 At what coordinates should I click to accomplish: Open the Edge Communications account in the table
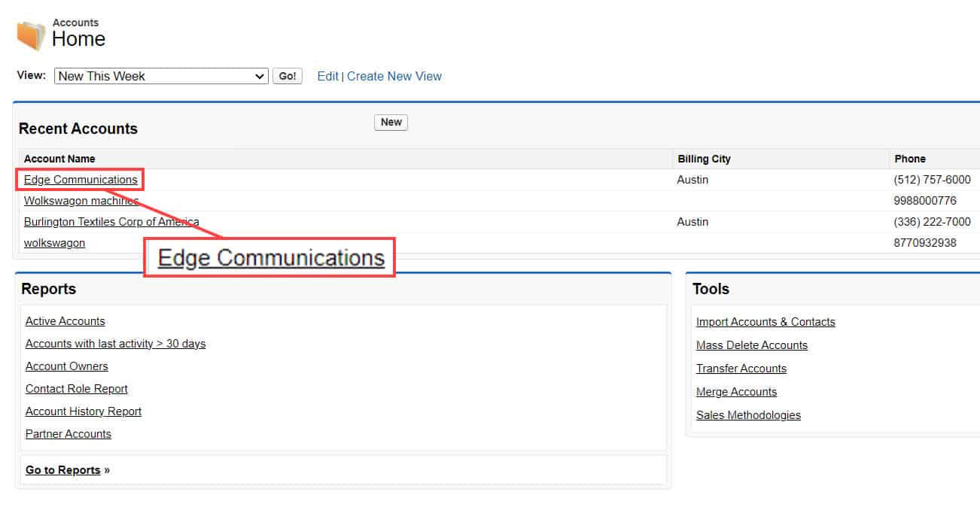(x=81, y=180)
